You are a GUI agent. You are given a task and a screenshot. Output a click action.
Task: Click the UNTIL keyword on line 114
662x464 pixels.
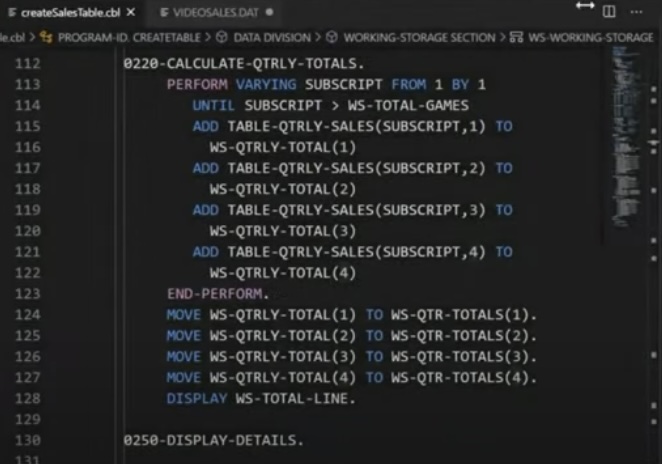click(213, 105)
